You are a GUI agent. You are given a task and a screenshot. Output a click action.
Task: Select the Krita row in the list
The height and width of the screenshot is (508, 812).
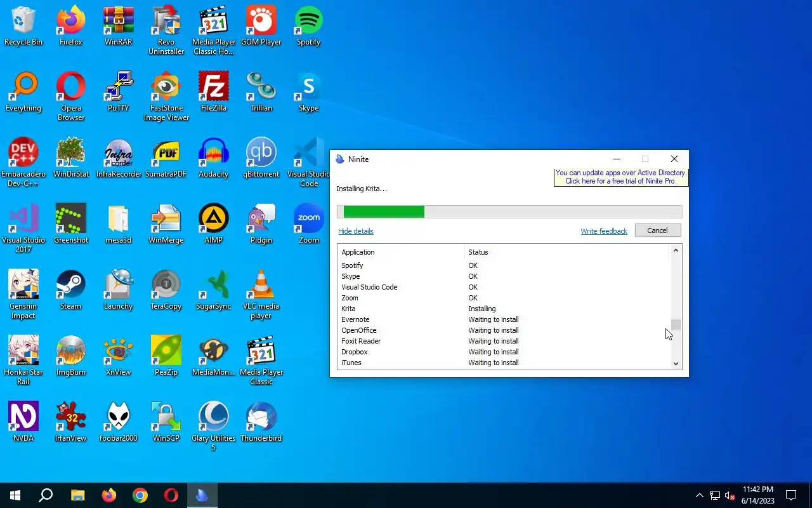click(x=504, y=309)
